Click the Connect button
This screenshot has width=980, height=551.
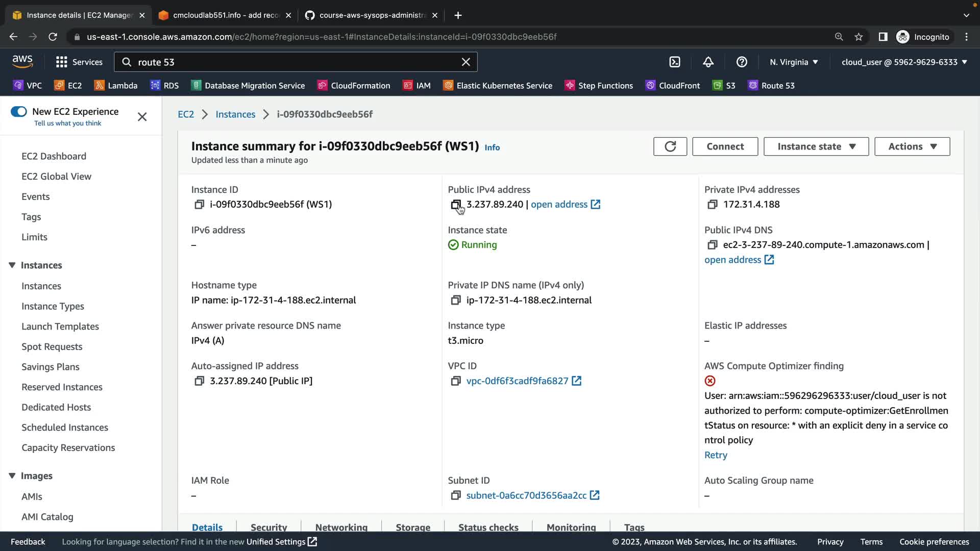(725, 146)
